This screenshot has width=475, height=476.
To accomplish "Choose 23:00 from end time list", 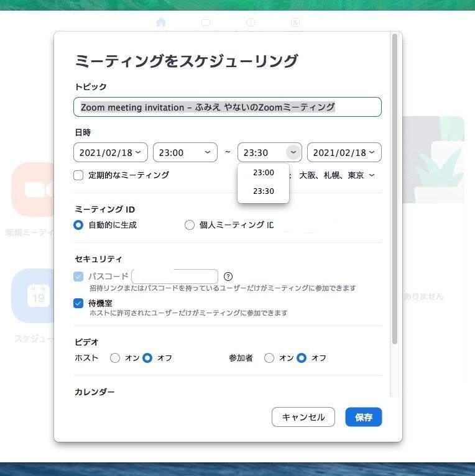I will (x=264, y=172).
